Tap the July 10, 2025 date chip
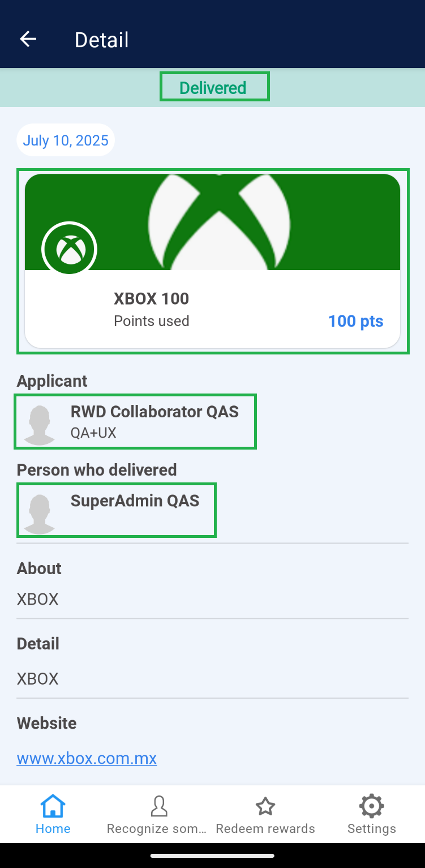This screenshot has width=425, height=868. [66, 140]
